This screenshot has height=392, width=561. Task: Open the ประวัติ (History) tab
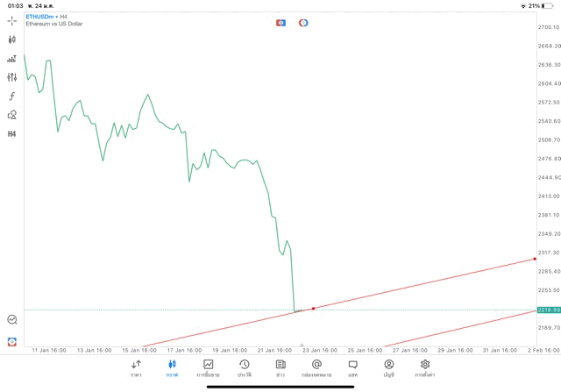tap(244, 367)
